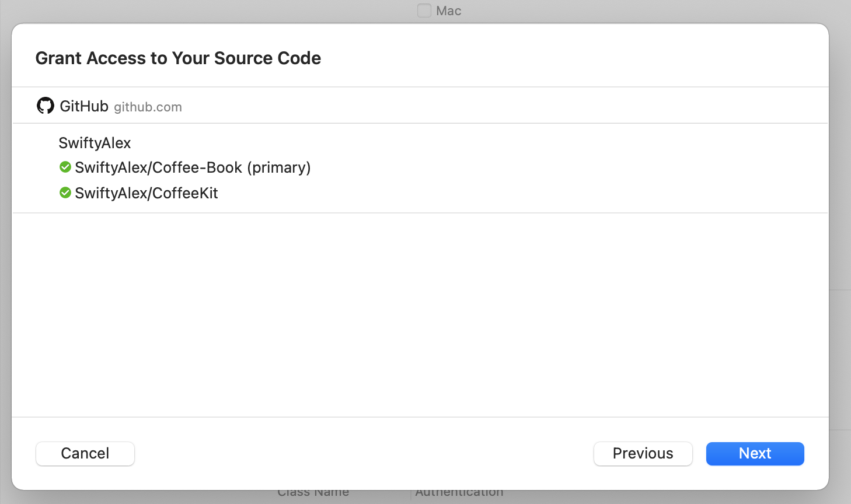Image resolution: width=851 pixels, height=504 pixels.
Task: Click empty area below the repository list
Action: 420,315
